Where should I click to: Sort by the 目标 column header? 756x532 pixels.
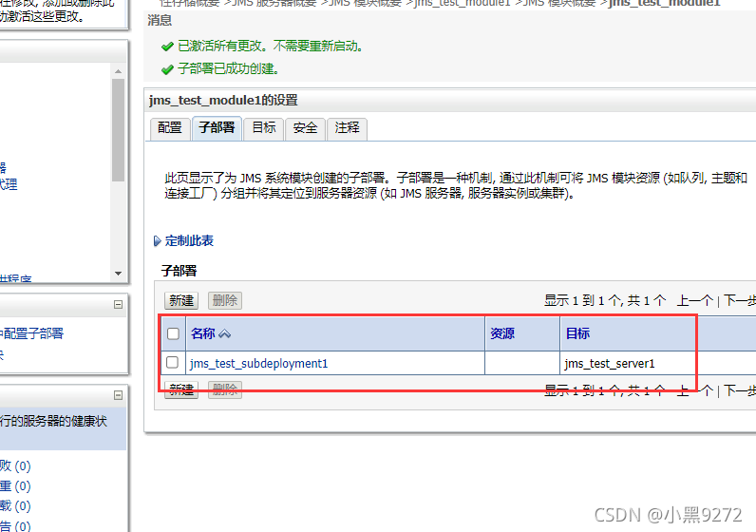pyautogui.click(x=577, y=333)
